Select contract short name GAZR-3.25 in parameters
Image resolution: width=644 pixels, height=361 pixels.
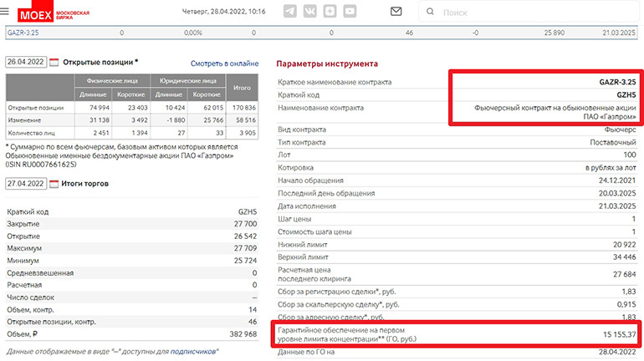[x=617, y=82]
